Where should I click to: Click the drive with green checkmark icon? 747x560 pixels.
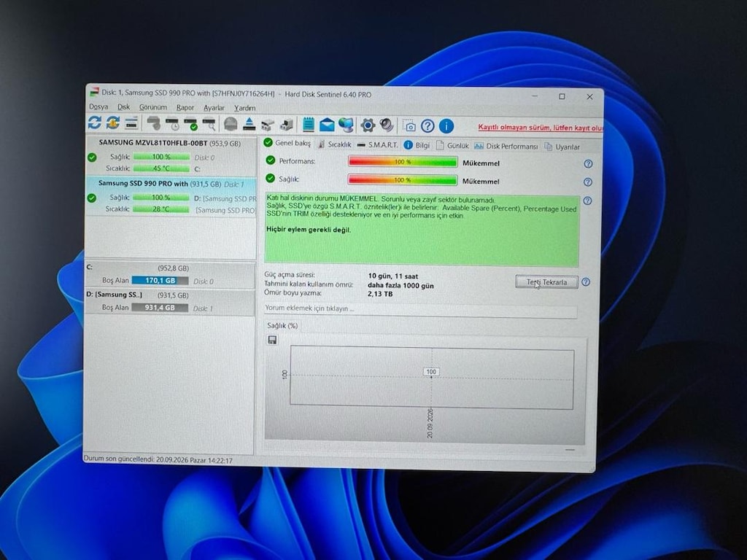coord(191,124)
